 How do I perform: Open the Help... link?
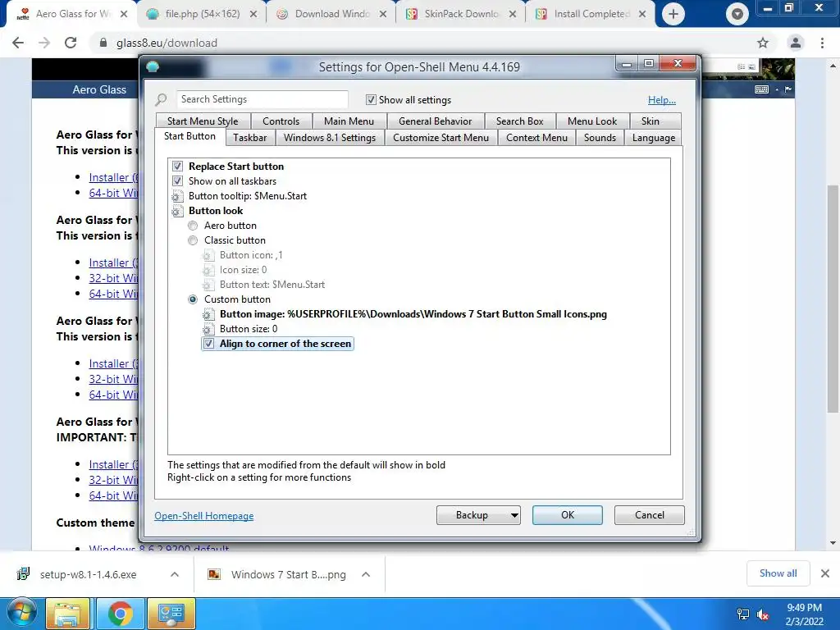pos(662,100)
